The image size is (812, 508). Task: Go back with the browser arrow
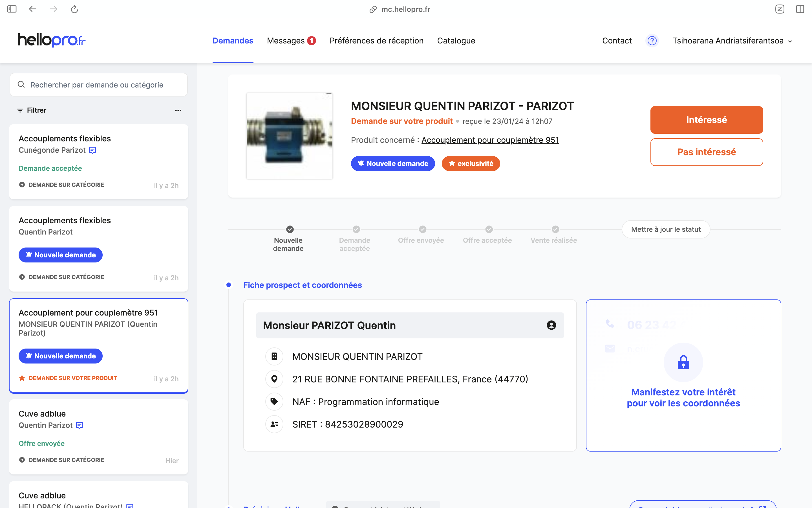click(x=32, y=9)
